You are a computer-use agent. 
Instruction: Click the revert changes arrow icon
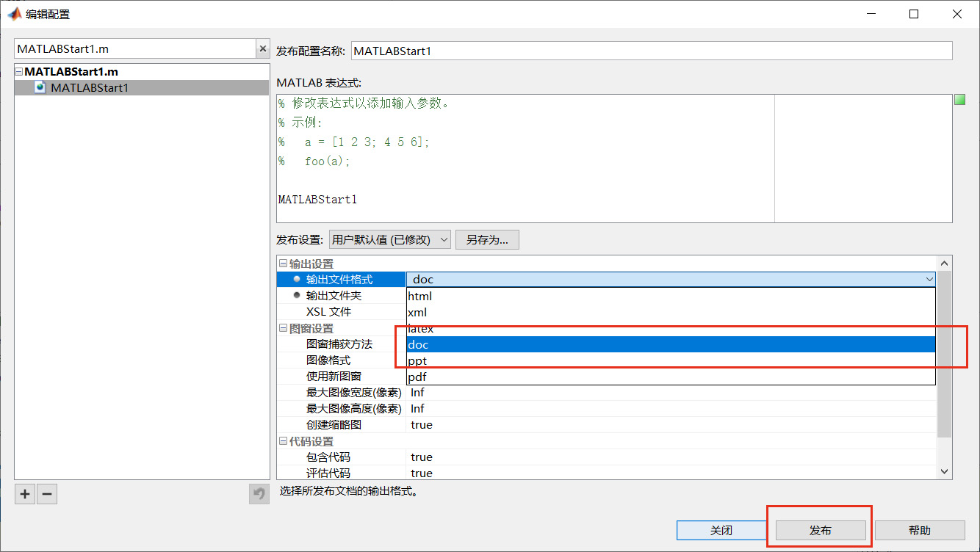click(259, 493)
